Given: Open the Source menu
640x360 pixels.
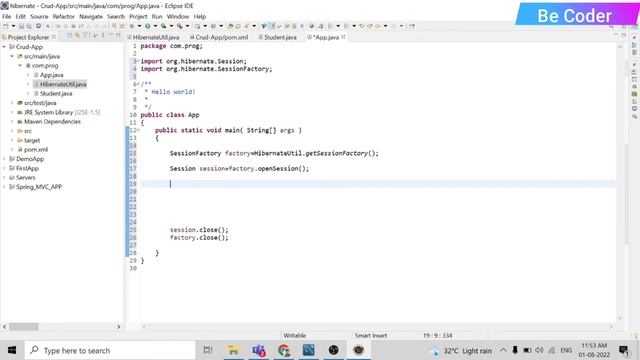Looking at the screenshot, I should point(39,17).
